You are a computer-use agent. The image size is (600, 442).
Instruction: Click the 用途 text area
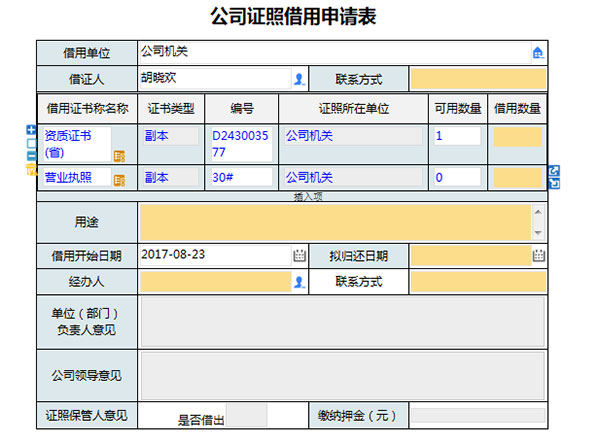[336, 222]
